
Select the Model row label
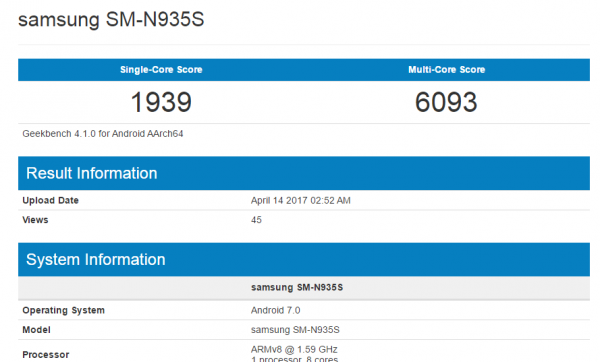click(x=36, y=330)
